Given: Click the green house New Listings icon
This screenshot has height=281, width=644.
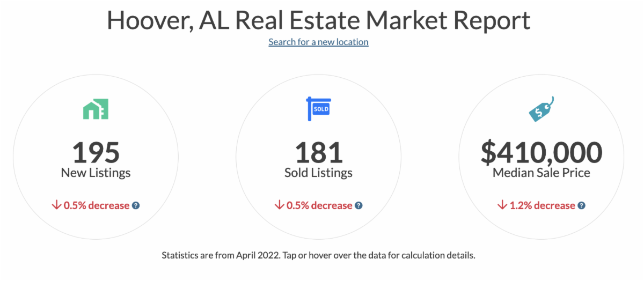Looking at the screenshot, I should [x=96, y=109].
